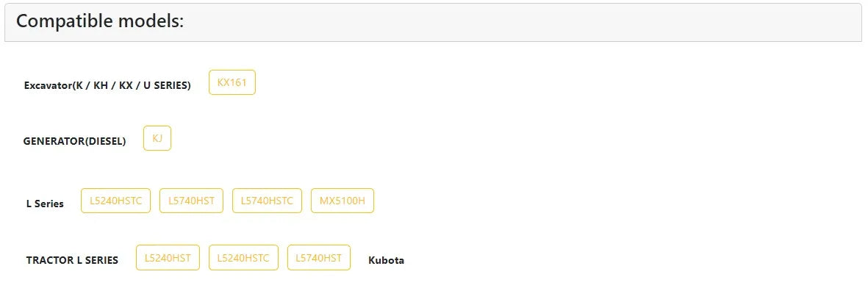
Task: Click the L Series category label
Action: (45, 204)
